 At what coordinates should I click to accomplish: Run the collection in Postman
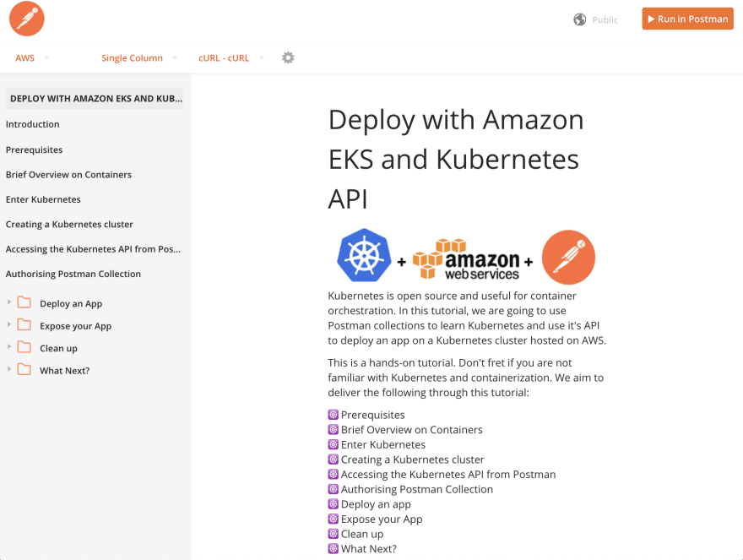[x=687, y=19]
